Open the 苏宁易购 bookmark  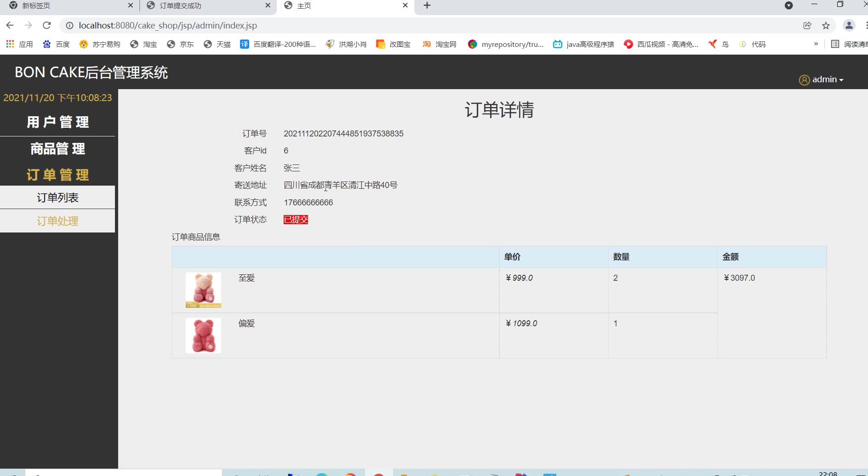100,44
